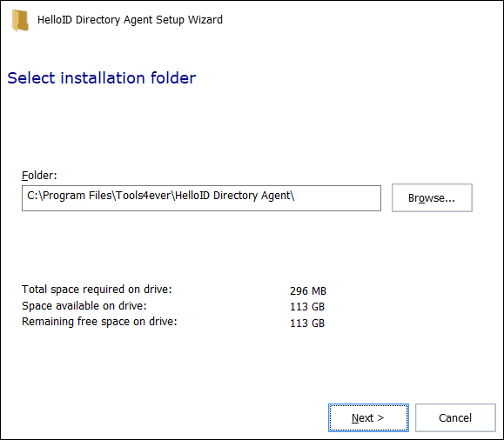Click the 113 GB remaining free space value
504x440 pixels.
tap(307, 323)
